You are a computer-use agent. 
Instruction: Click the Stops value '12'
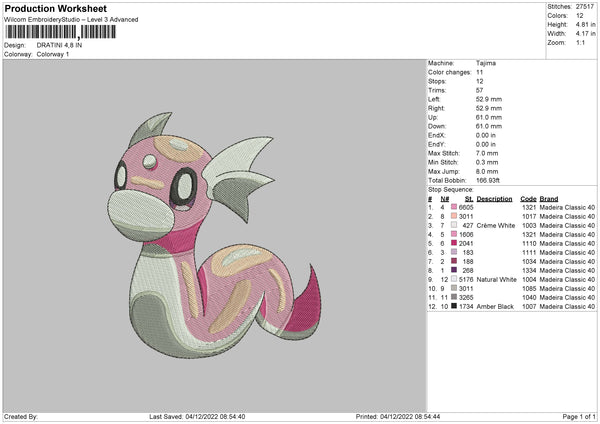pyautogui.click(x=479, y=82)
